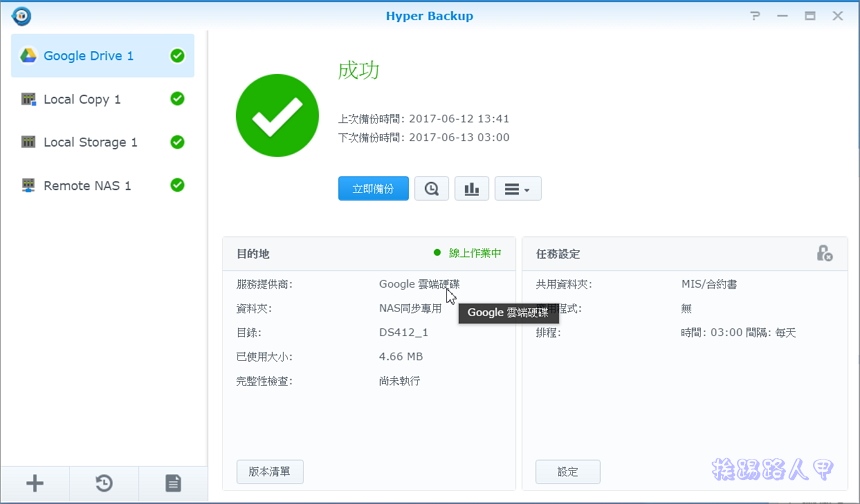The image size is (860, 504).
Task: Click the 尚未執行 integrity check value
Action: [399, 381]
